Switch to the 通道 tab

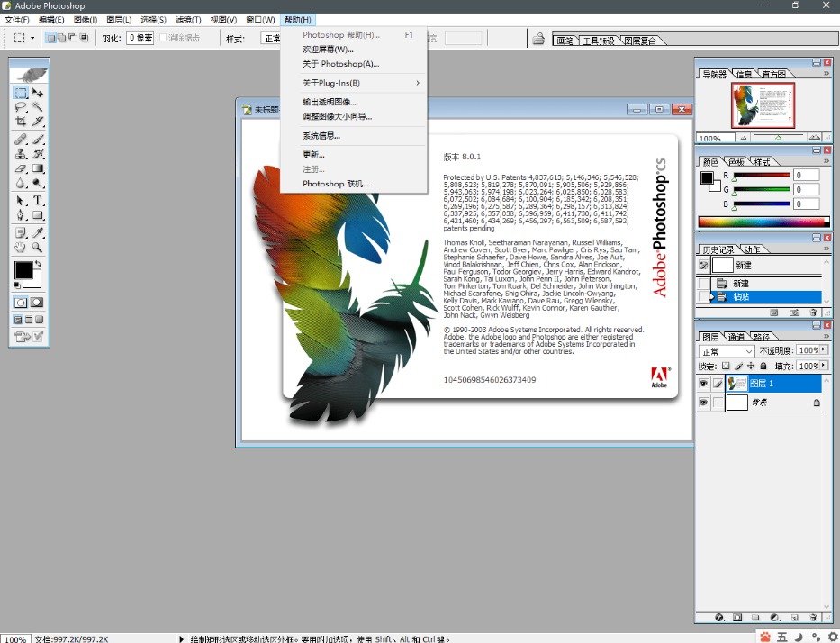coord(736,336)
